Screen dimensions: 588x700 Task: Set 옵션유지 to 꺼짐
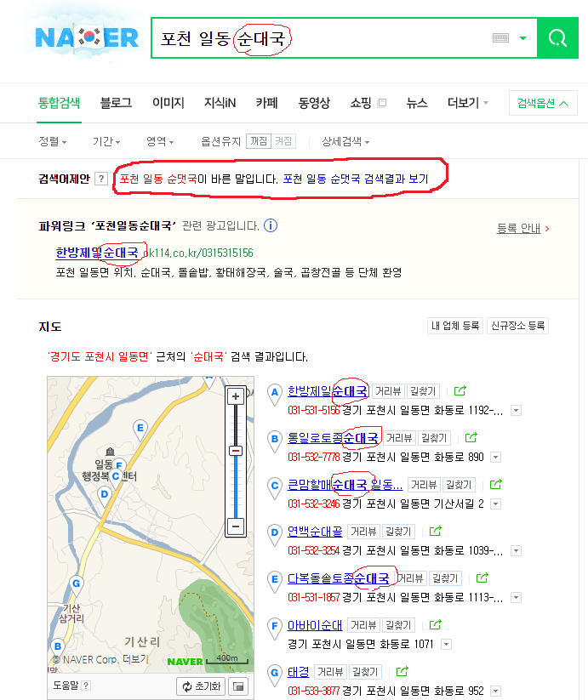click(259, 141)
